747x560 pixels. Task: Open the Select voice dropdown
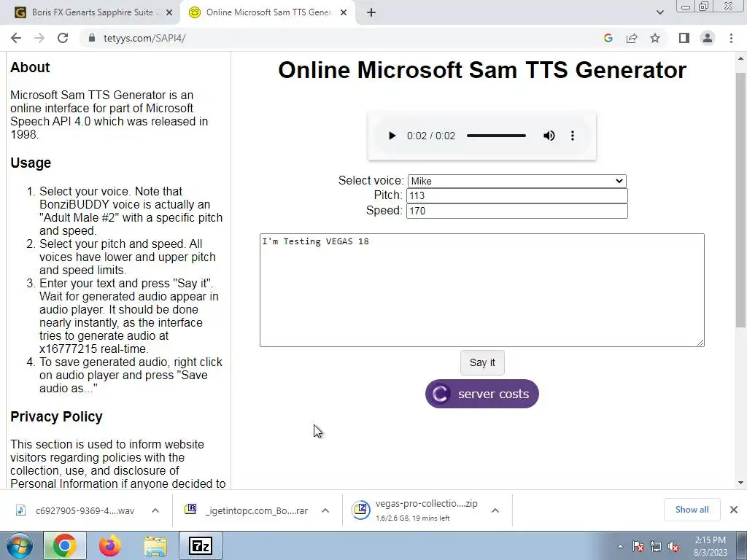[517, 181]
